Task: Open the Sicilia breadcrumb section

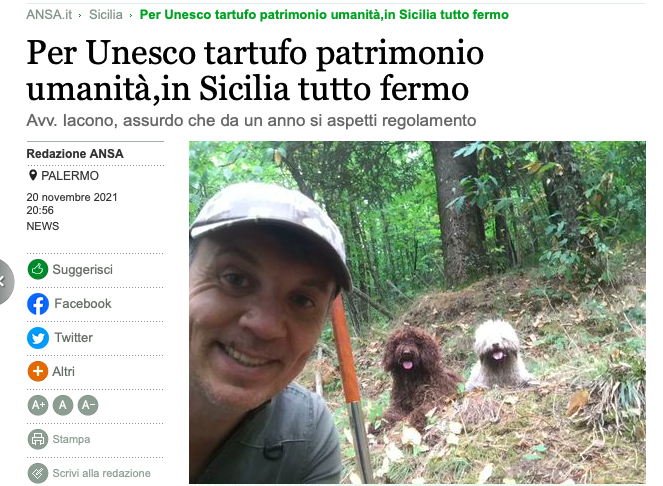Action: point(106,14)
